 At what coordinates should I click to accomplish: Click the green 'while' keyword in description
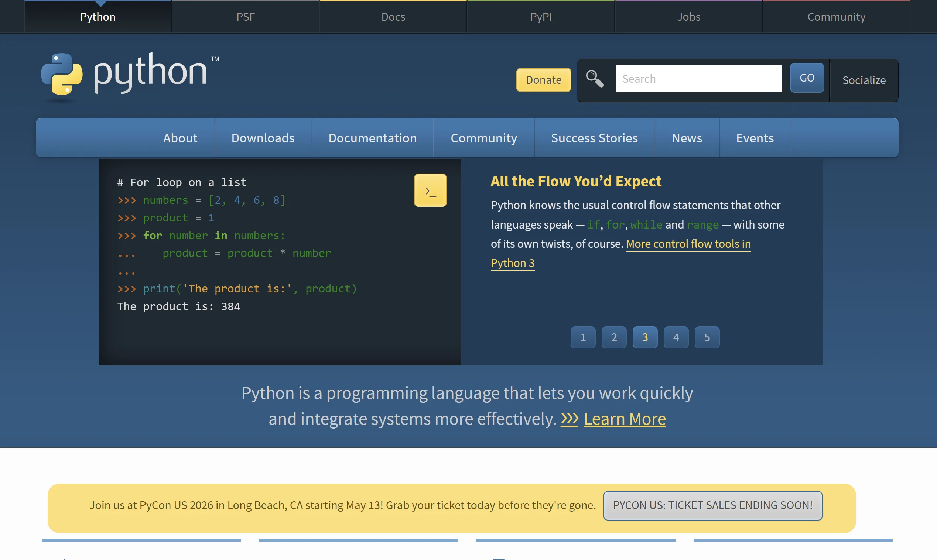pyautogui.click(x=646, y=224)
